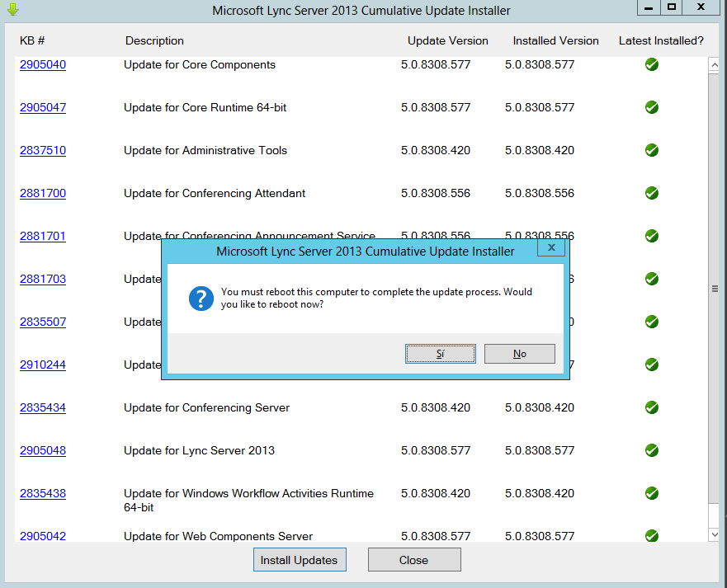Click the green check icon for Core Runtime 64-bit

651,107
